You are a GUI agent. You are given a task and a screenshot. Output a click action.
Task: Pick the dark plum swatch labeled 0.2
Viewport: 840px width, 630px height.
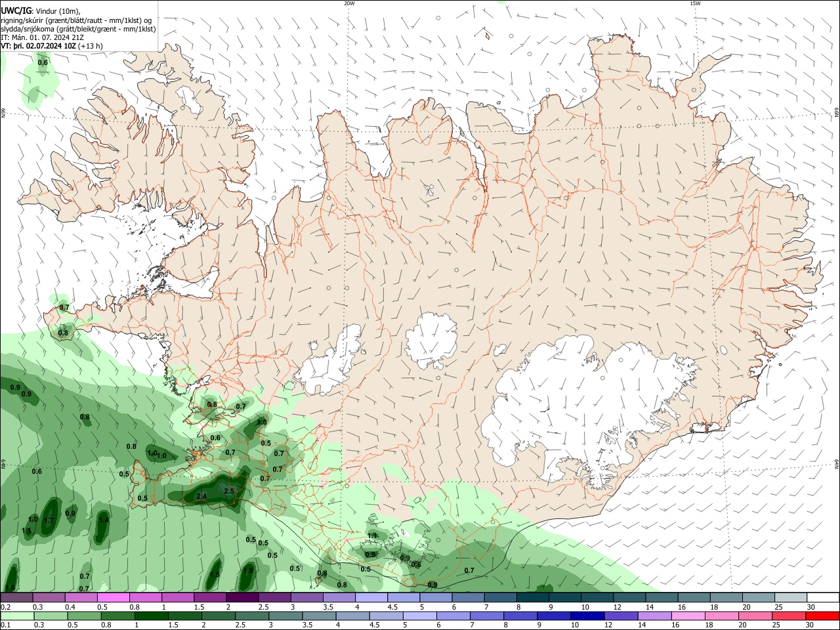(17, 597)
